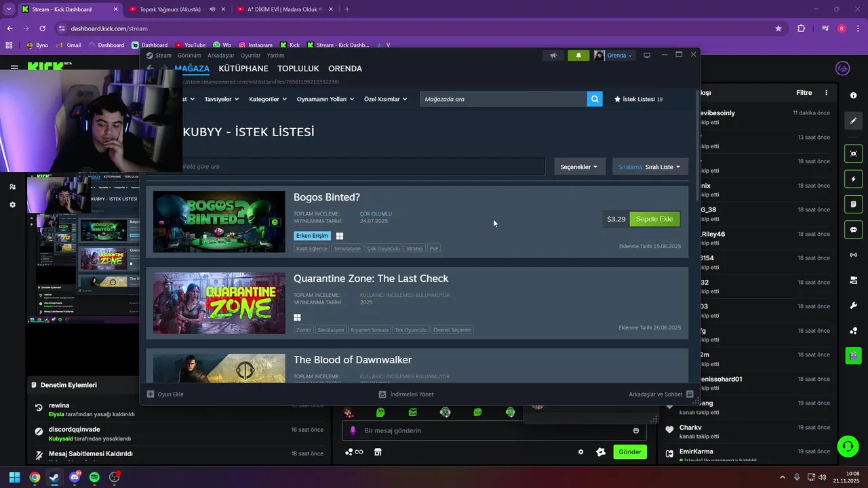This screenshot has height=488, width=868.
Task: Open Chrome from the Windows taskbar
Action: pyautogui.click(x=35, y=477)
